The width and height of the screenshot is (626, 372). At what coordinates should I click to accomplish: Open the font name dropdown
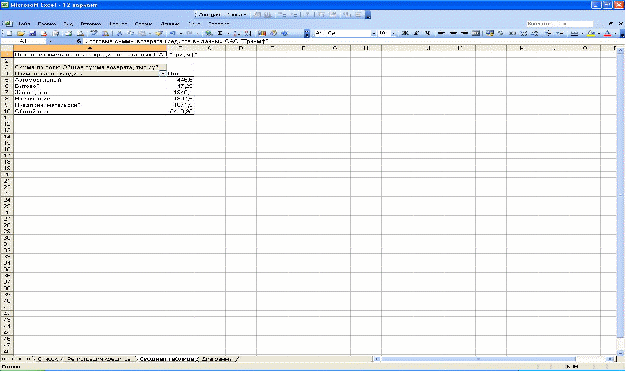point(374,34)
